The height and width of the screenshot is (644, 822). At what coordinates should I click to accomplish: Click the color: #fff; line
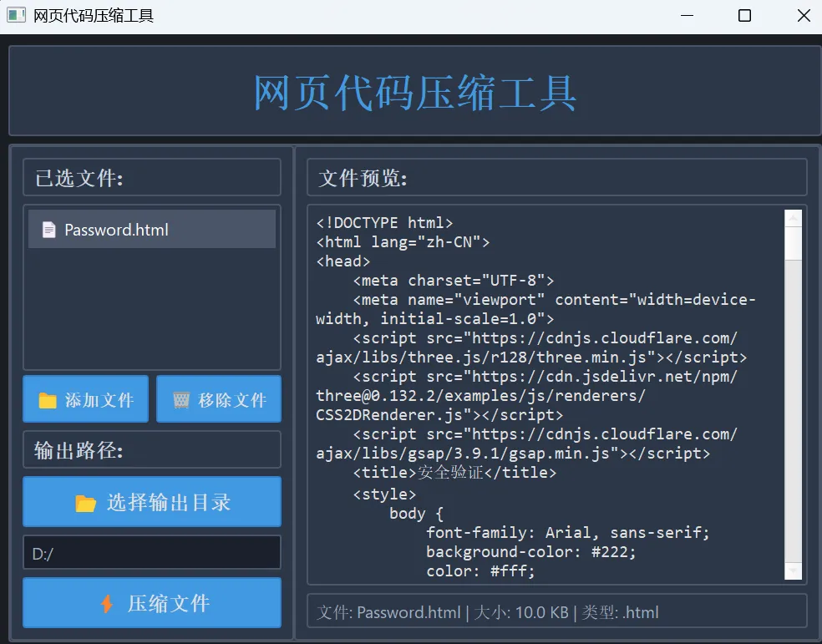point(480,571)
